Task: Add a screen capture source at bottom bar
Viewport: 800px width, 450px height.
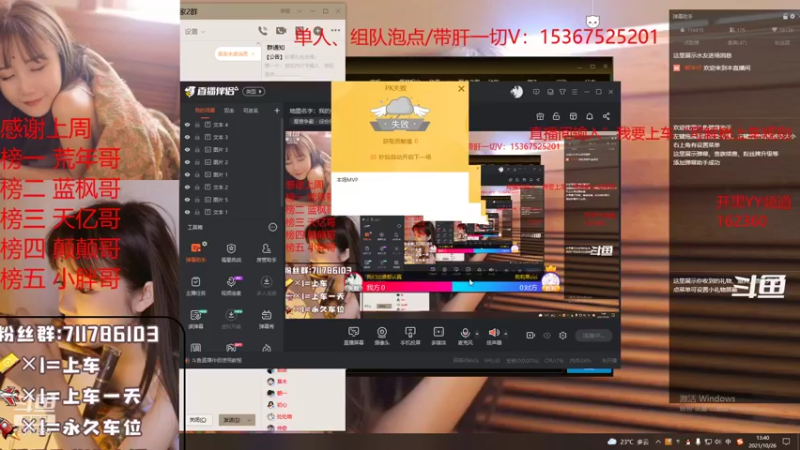Action: (353, 336)
